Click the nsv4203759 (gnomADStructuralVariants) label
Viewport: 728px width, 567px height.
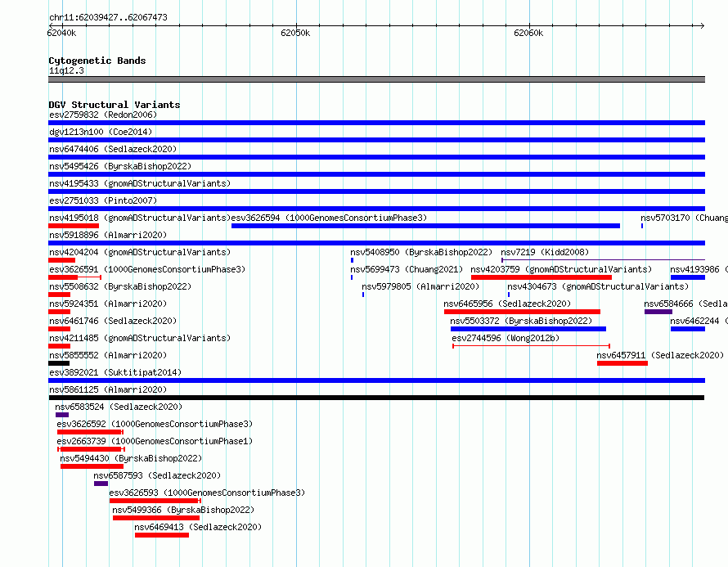[561, 269]
